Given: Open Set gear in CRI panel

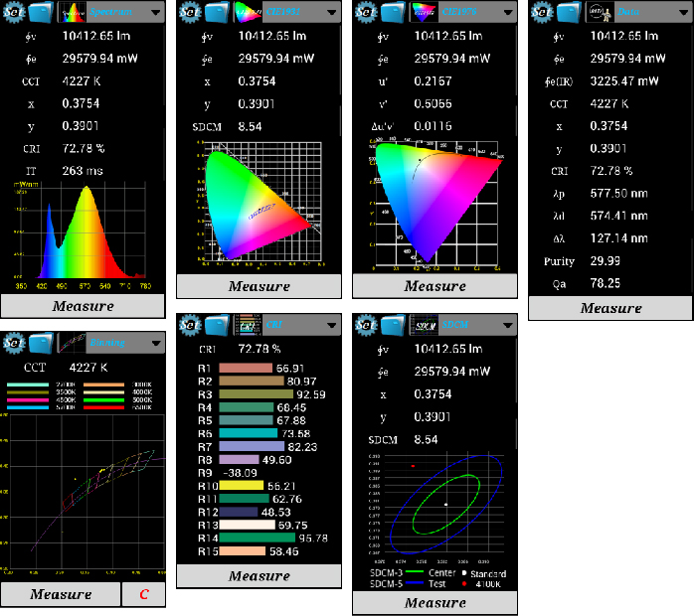Looking at the screenshot, I should pos(190,325).
